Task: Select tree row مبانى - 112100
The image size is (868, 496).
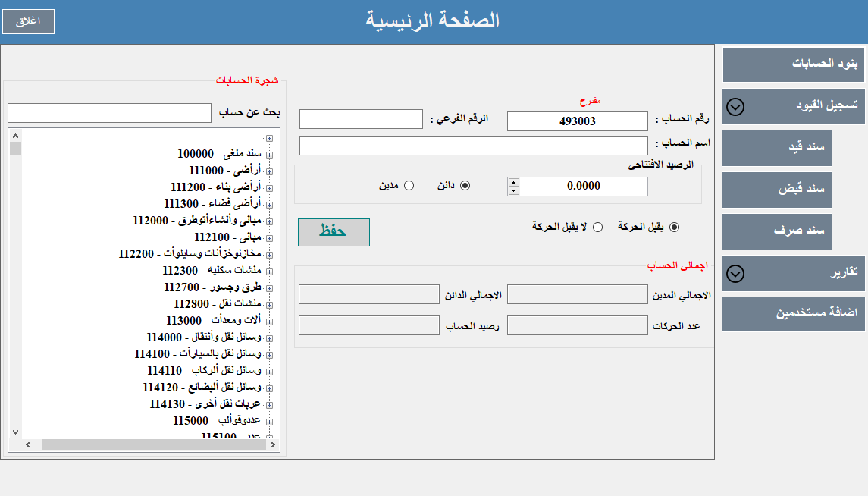Action: pos(227,237)
